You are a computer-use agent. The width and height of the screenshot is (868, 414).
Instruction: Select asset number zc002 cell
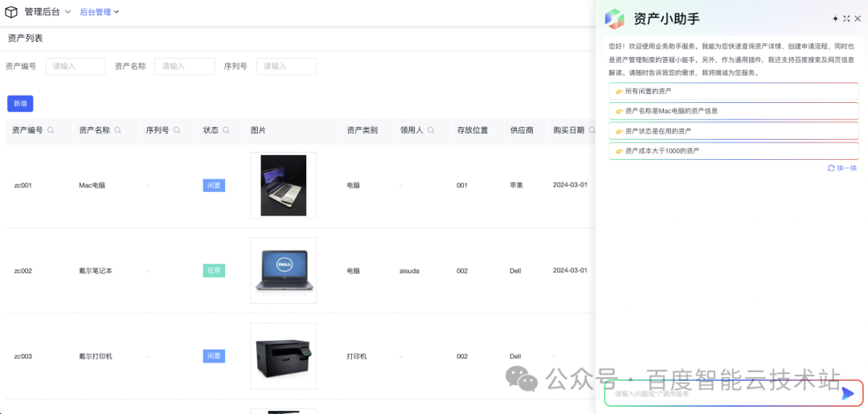(23, 271)
